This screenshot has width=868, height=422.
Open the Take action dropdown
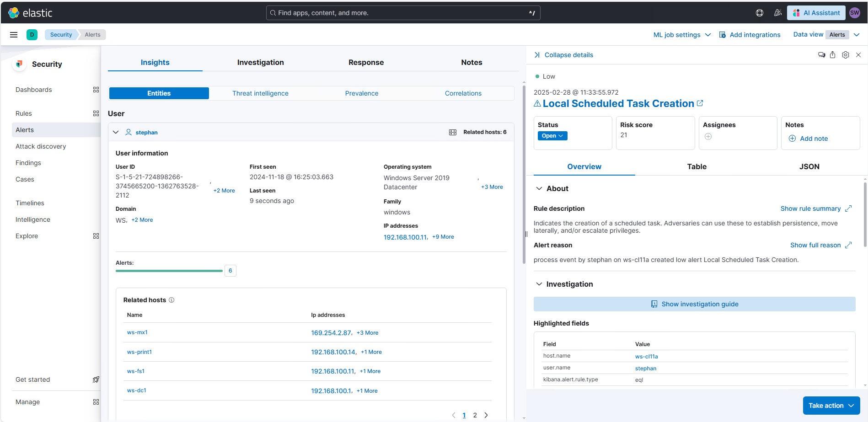tap(831, 406)
